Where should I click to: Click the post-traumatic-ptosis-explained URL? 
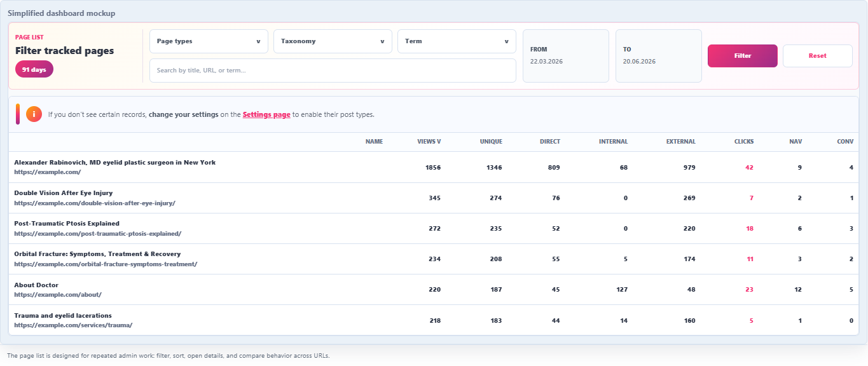(x=98, y=234)
